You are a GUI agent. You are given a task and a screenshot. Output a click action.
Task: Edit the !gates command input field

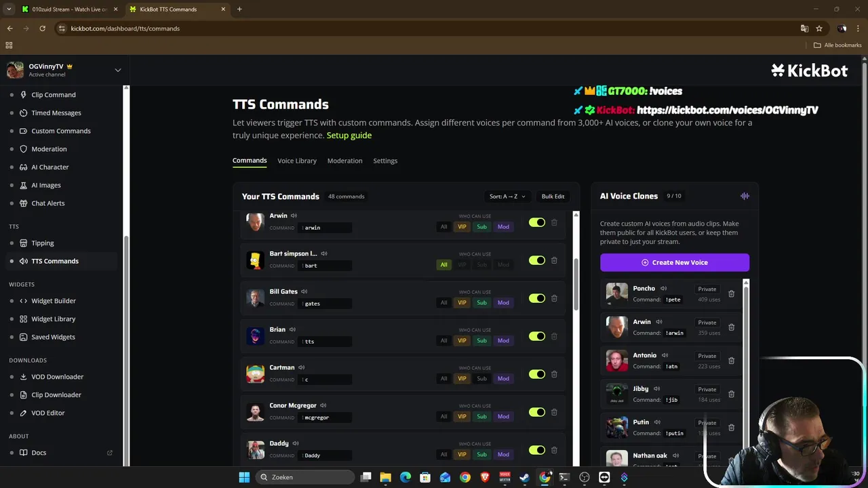tap(325, 304)
